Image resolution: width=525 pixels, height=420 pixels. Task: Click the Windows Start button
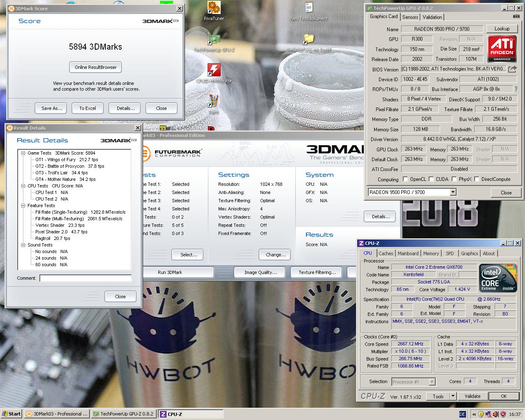pyautogui.click(x=11, y=414)
